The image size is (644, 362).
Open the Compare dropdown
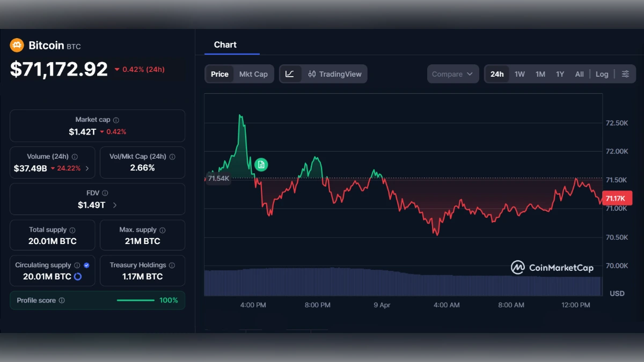(x=452, y=74)
